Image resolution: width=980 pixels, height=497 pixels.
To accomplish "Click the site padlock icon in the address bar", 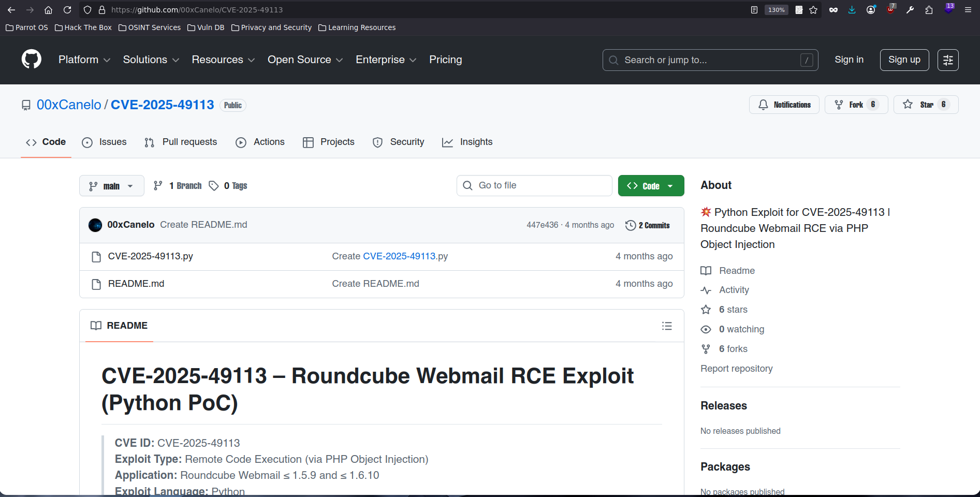I will 102,10.
